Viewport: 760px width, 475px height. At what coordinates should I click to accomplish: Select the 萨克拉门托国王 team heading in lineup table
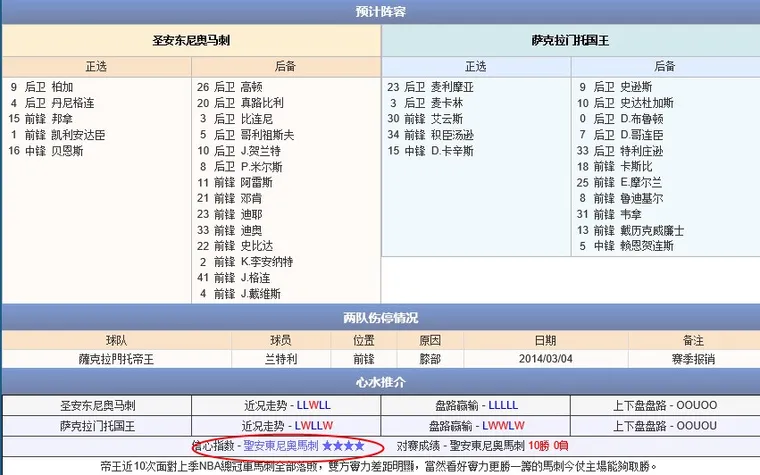[570, 40]
